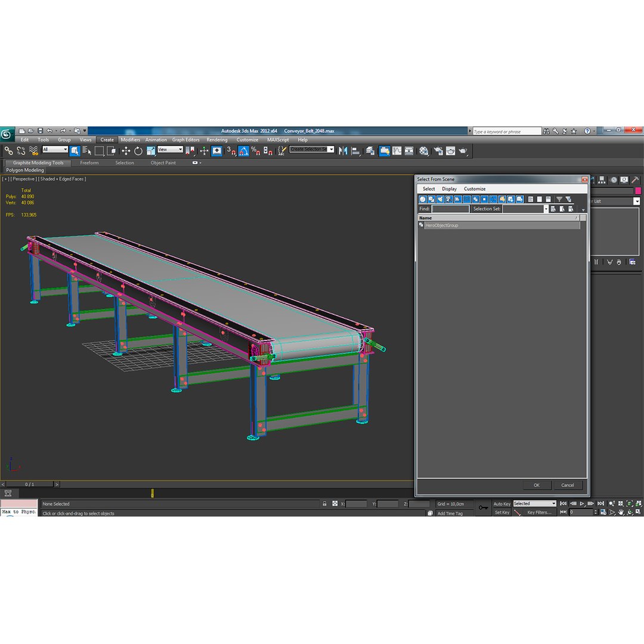This screenshot has width=644, height=644.
Task: Activate the Select Object tool
Action: click(75, 151)
